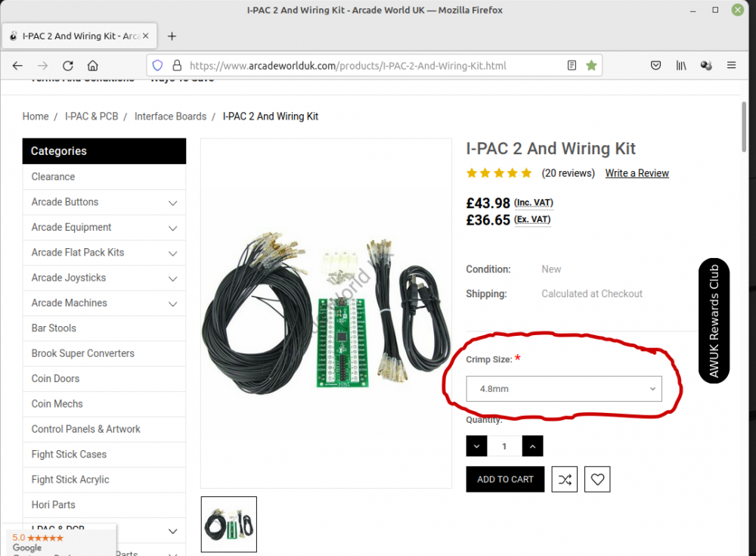Click the compare shuffle icon button

pos(564,480)
